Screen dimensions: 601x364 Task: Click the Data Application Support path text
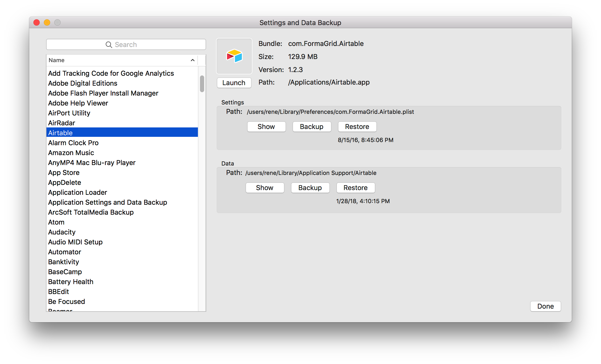coord(311,173)
